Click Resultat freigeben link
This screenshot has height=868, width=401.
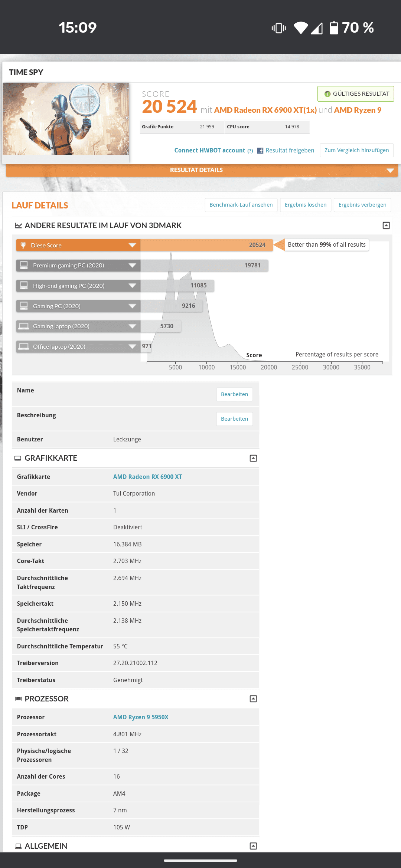290,150
